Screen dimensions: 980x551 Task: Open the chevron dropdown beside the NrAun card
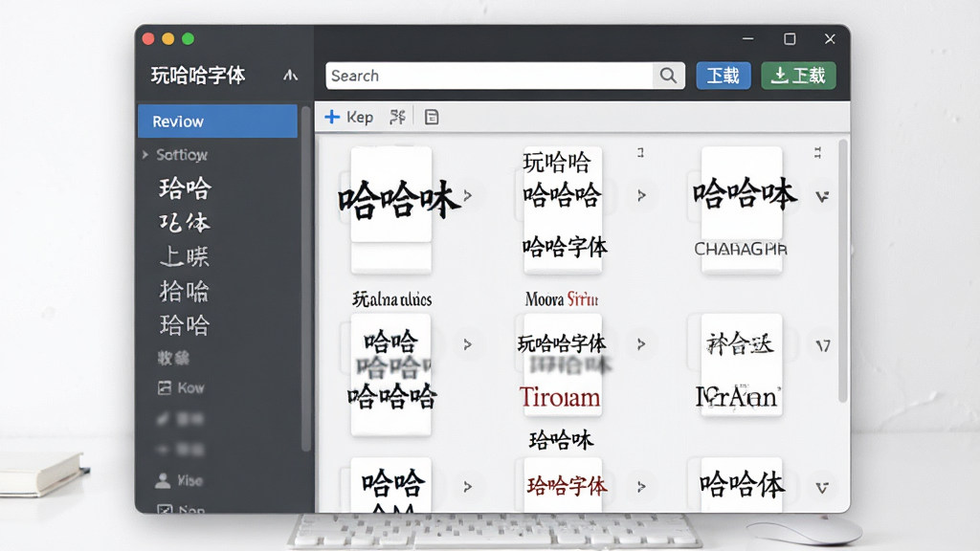point(822,345)
